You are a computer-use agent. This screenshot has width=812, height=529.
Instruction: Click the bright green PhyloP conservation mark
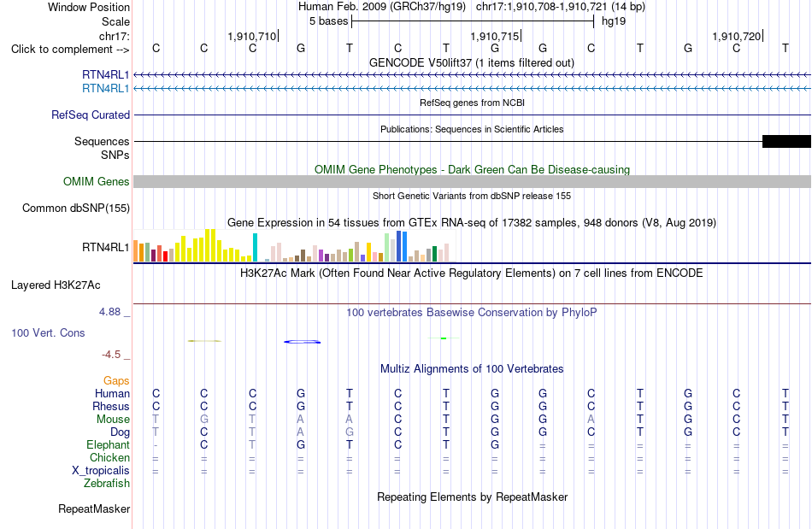(x=444, y=338)
